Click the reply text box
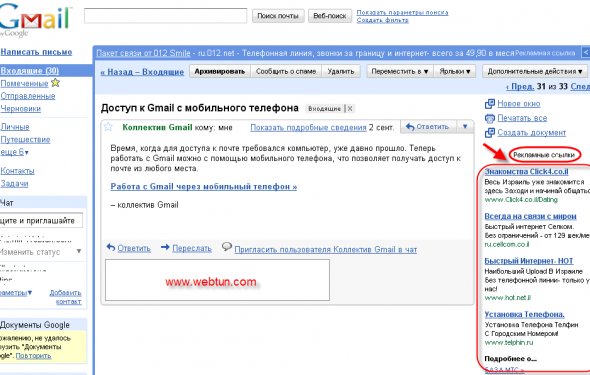The width and height of the screenshot is (590, 375). [x=217, y=280]
